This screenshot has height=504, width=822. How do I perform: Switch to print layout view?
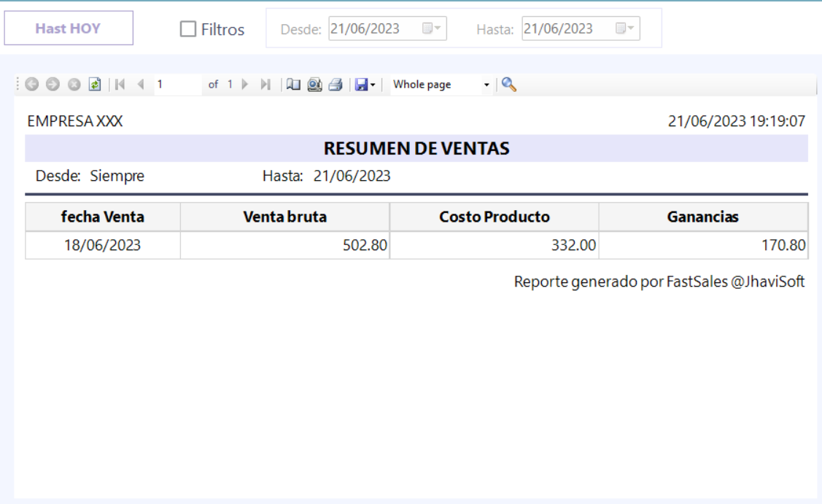point(293,85)
